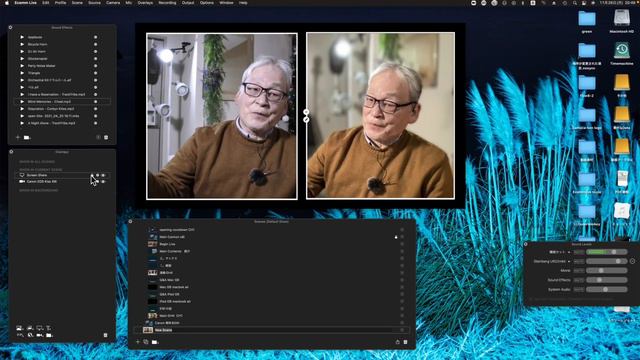The image size is (640, 360).
Task: Open the Options menu
Action: (207, 3)
